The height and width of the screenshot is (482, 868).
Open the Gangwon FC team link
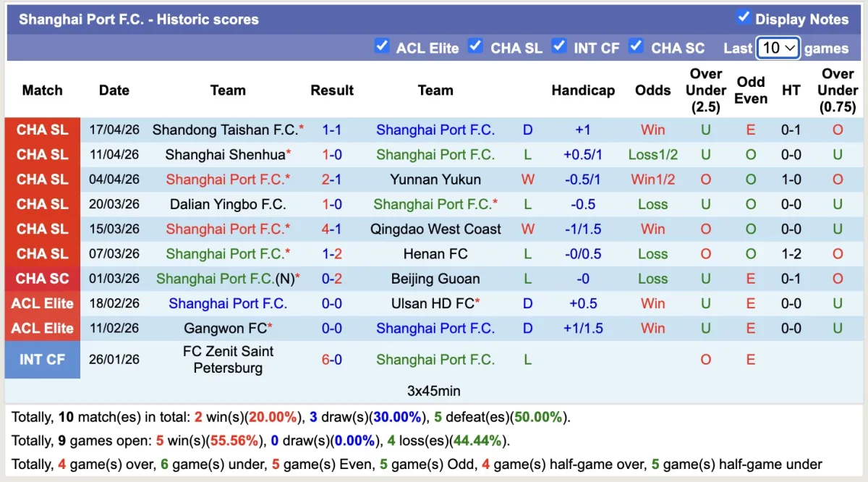tap(225, 328)
